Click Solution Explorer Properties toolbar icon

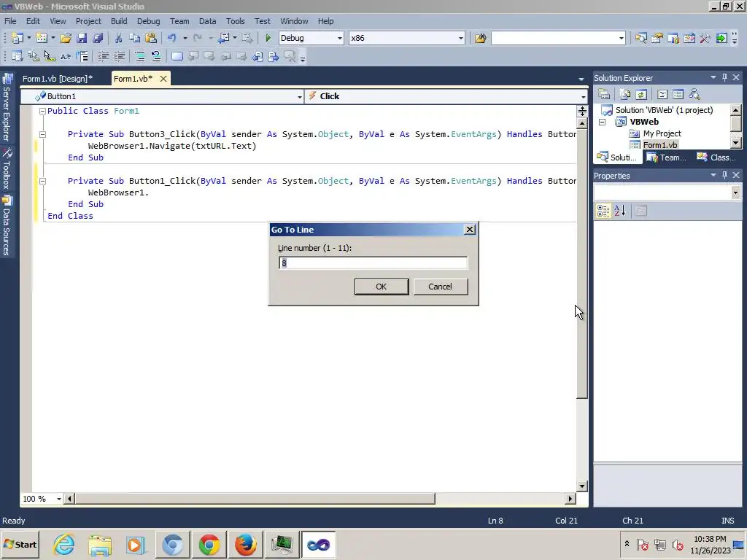tap(604, 94)
